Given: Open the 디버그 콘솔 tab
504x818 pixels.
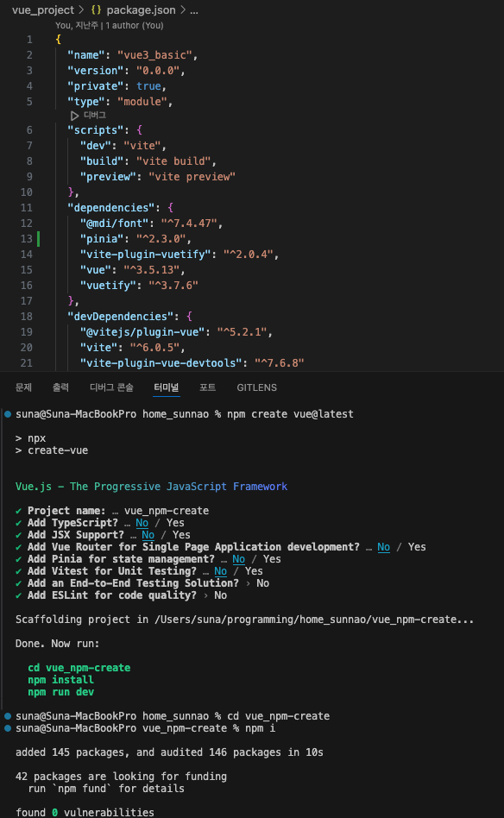Looking at the screenshot, I should pos(111,387).
